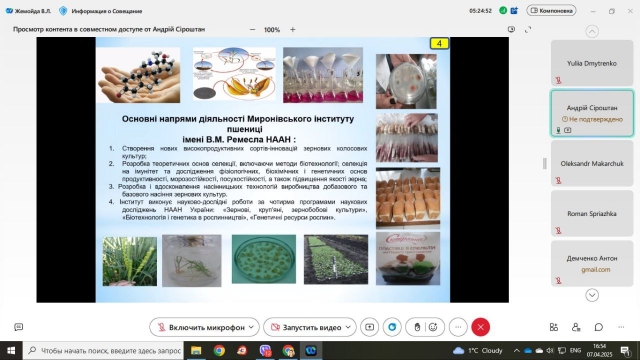Raise hand using the hand icon
Image resolution: width=640 pixels, height=360 pixels.
tap(417, 327)
